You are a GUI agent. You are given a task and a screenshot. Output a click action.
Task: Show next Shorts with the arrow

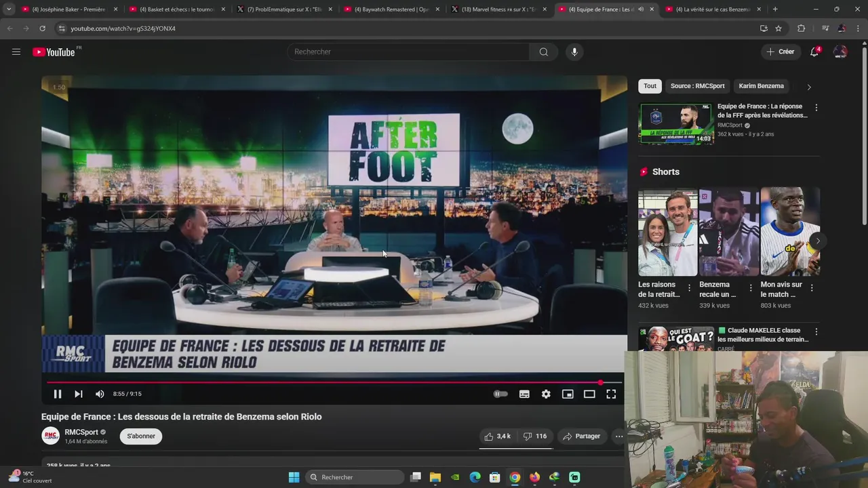click(x=818, y=241)
